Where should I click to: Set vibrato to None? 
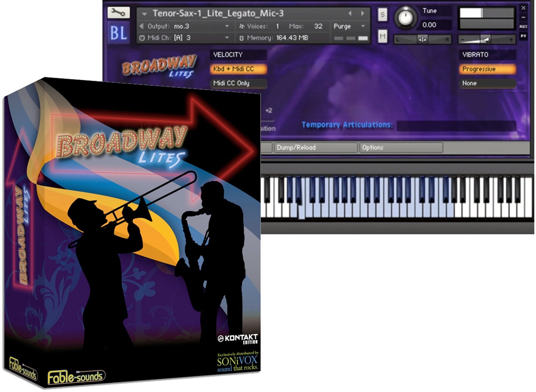pos(487,83)
